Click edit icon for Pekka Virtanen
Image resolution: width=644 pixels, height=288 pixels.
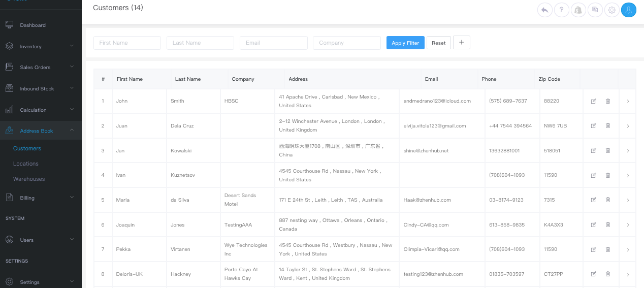coord(593,249)
